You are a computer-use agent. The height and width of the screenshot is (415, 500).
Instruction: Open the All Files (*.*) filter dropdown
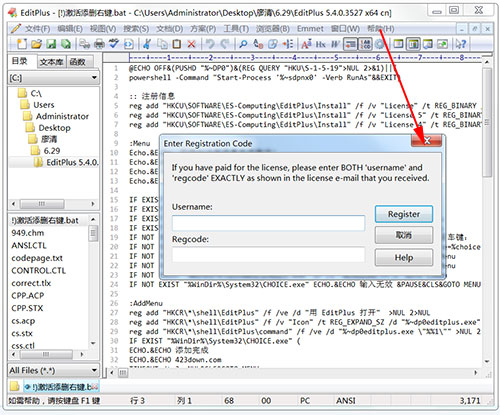(54, 370)
